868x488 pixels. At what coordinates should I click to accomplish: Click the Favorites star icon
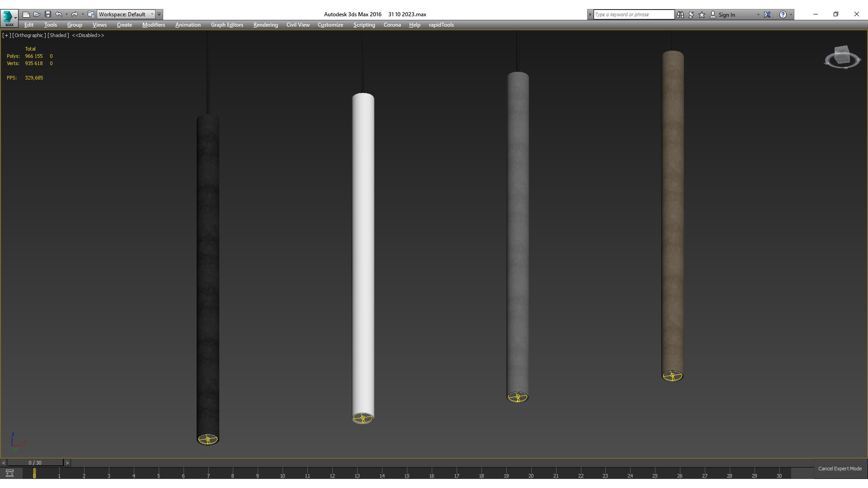(x=702, y=14)
